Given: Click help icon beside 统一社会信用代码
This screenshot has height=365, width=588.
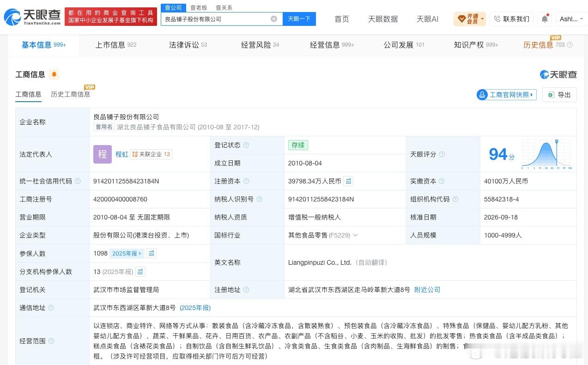Looking at the screenshot, I should click(x=78, y=181).
